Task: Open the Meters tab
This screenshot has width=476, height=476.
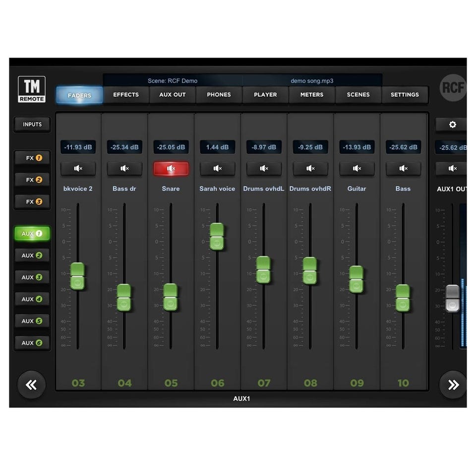Action: [312, 95]
